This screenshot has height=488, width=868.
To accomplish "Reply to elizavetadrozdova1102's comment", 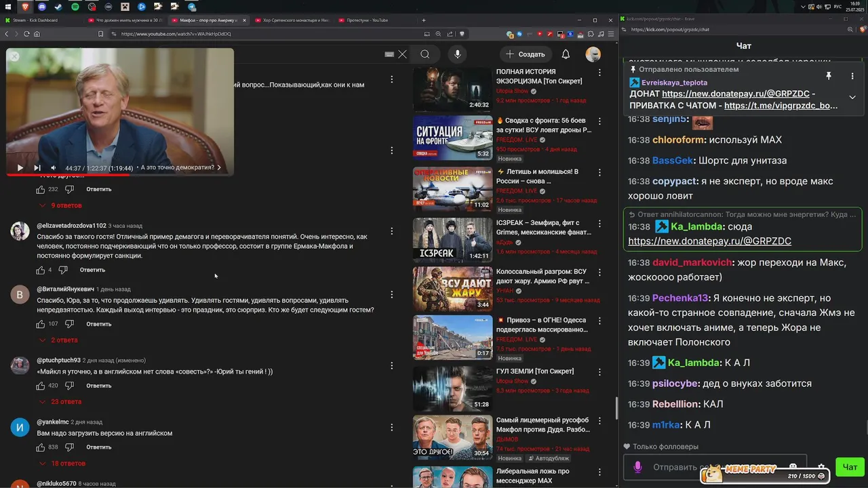I will click(x=92, y=270).
